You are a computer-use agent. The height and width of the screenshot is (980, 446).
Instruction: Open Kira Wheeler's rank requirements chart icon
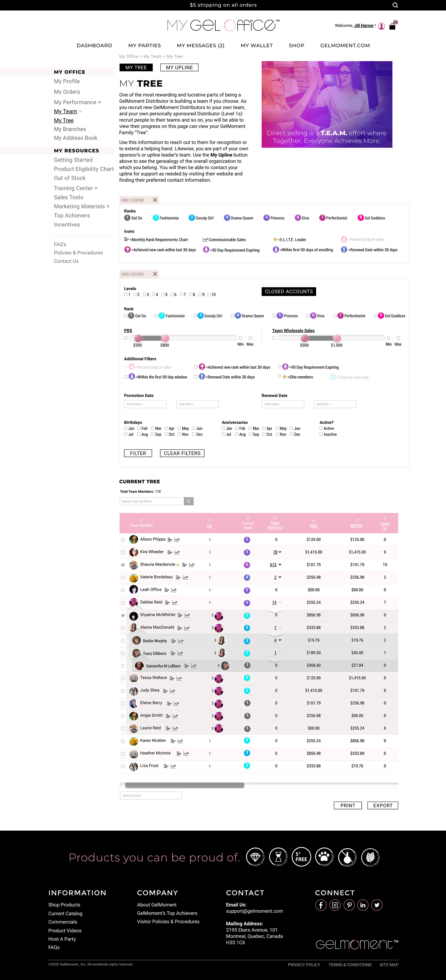(170, 552)
